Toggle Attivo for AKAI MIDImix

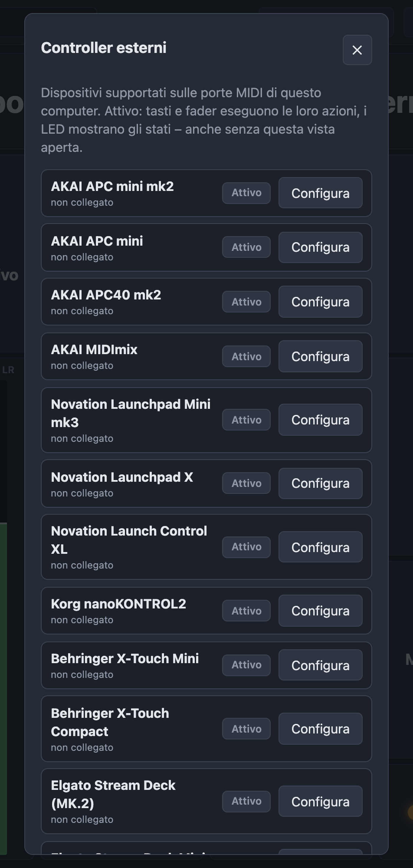click(x=246, y=356)
